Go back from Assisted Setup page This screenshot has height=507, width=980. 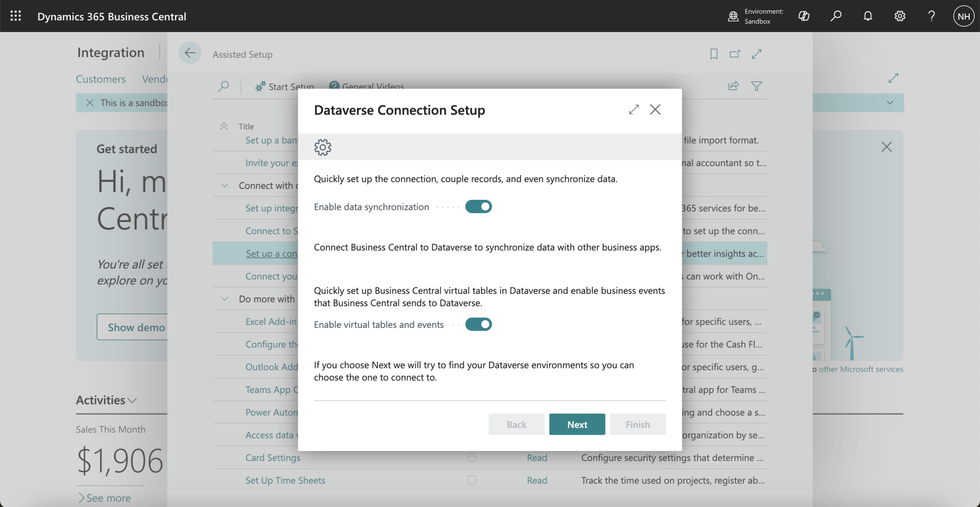(x=189, y=53)
